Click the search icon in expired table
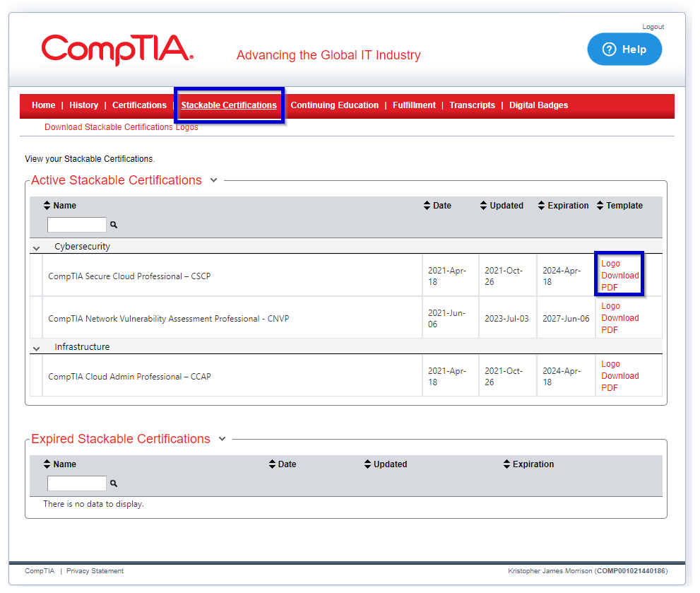Screen dimensions: 700x593 click(114, 483)
